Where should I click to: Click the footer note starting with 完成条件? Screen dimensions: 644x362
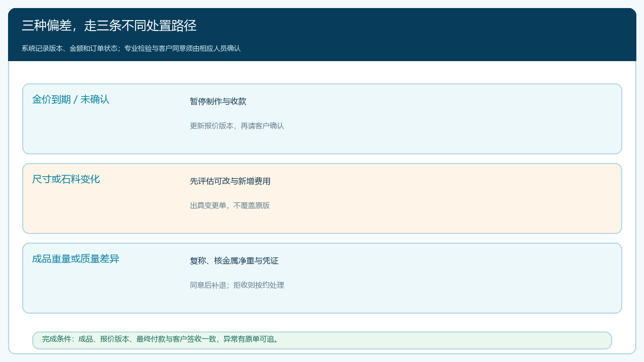161,339
